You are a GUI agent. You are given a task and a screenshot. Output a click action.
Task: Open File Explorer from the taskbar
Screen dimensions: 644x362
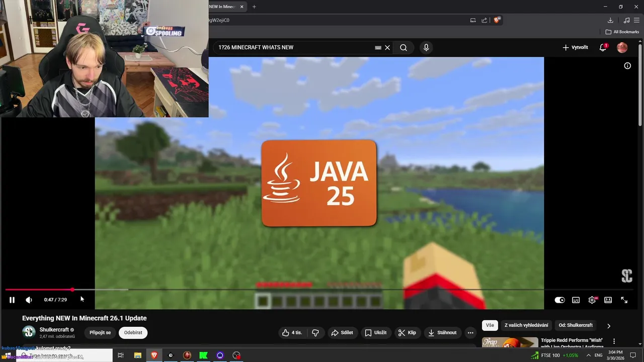pos(137,355)
